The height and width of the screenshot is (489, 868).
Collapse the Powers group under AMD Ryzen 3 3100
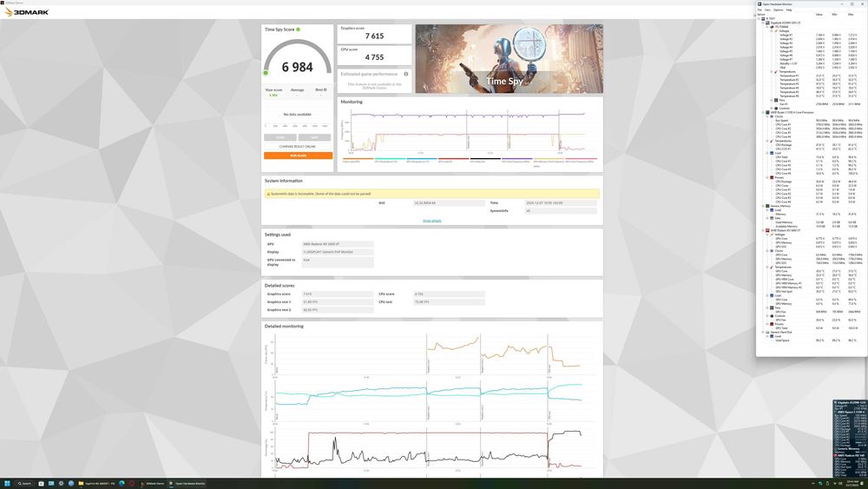click(768, 178)
